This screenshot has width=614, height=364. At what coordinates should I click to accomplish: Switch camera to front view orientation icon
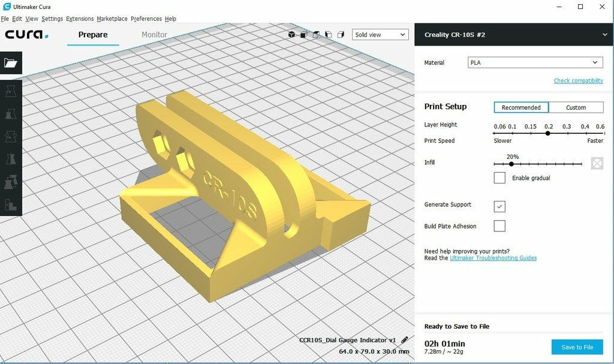(x=303, y=34)
